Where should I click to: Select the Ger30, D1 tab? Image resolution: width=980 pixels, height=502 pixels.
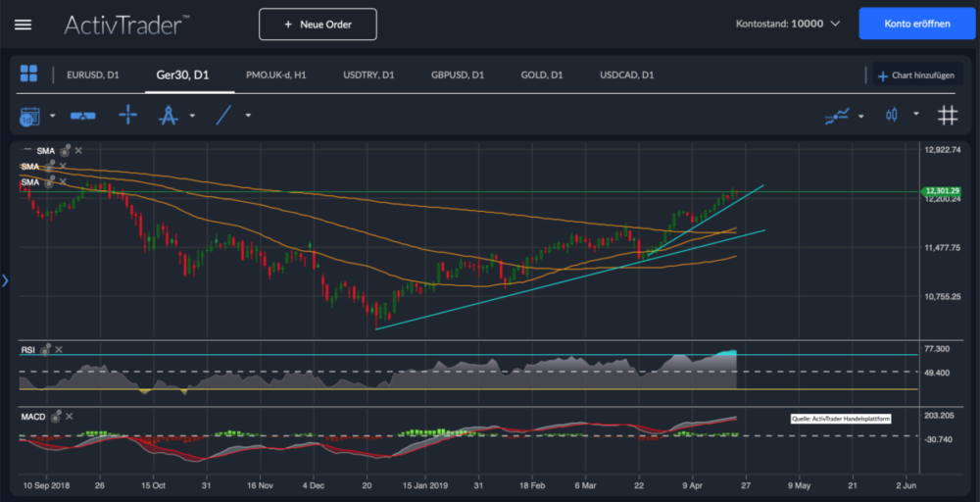pyautogui.click(x=182, y=75)
